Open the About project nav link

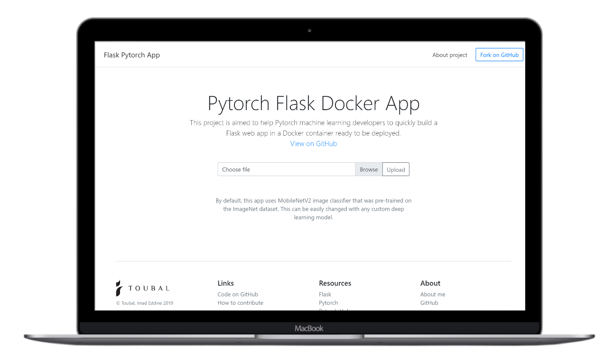point(450,55)
